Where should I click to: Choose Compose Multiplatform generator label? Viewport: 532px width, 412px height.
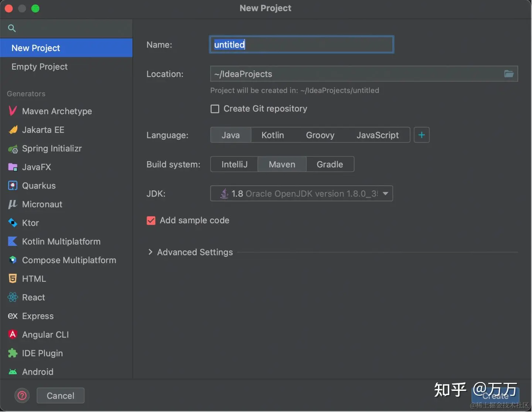[x=69, y=260]
